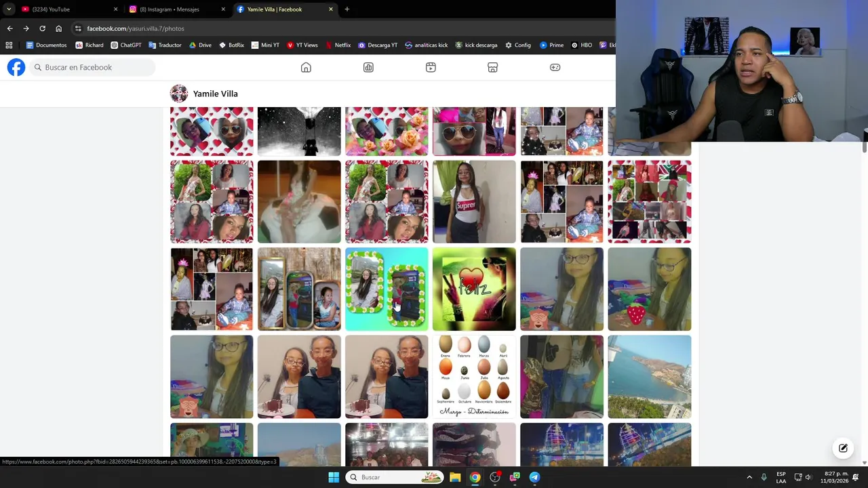The height and width of the screenshot is (488, 868).
Task: Click the Chrome icon in the taskbar
Action: 475,477
